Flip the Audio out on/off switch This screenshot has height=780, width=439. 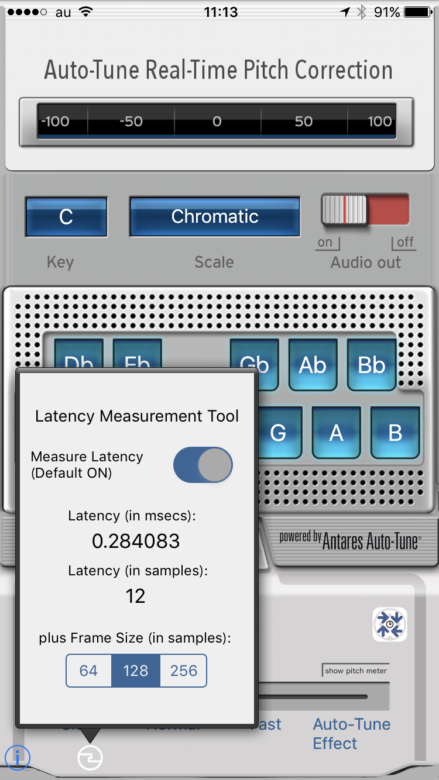click(365, 209)
